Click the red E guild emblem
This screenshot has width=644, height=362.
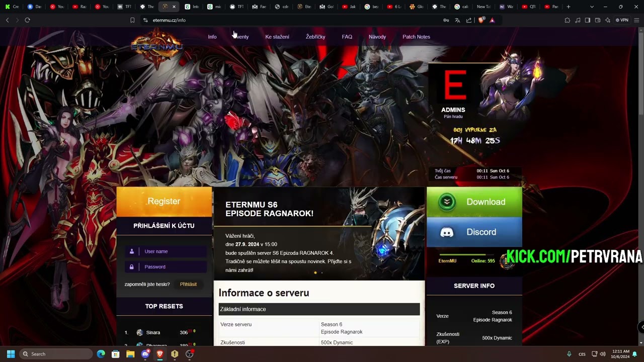click(455, 85)
